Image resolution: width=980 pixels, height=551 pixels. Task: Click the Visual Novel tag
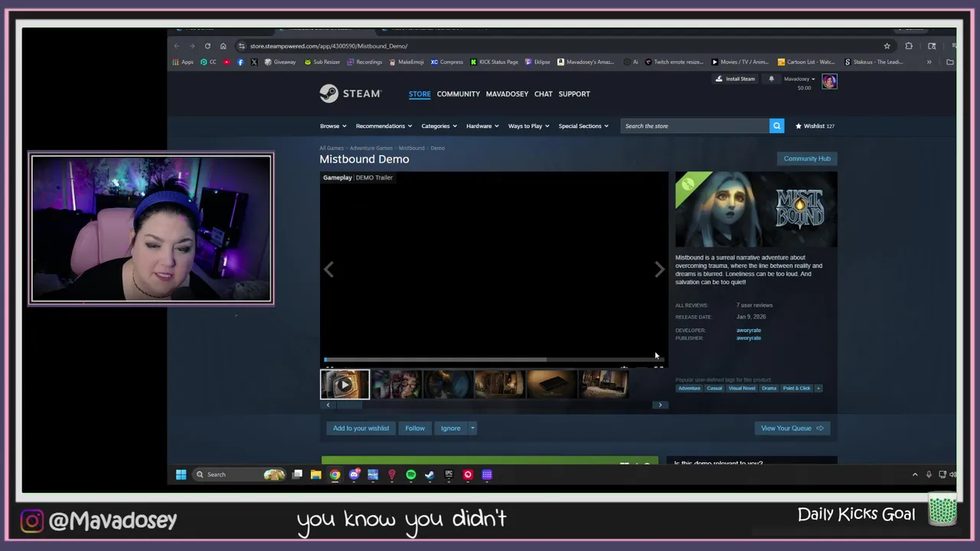click(742, 388)
